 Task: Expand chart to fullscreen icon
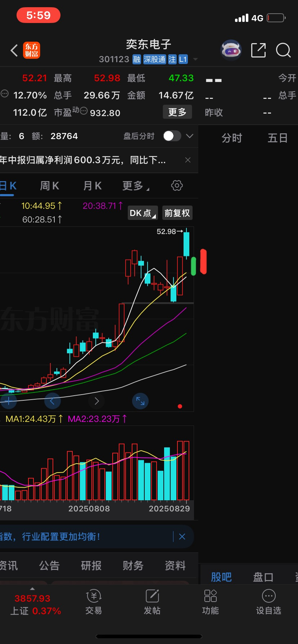click(x=140, y=401)
